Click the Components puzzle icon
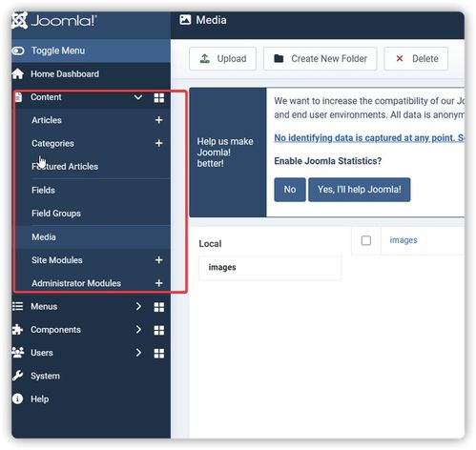This screenshot has height=450, width=476. point(17,330)
